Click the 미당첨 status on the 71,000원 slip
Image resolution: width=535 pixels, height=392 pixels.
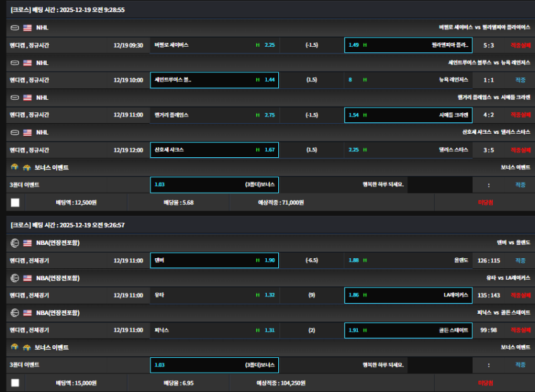point(486,202)
